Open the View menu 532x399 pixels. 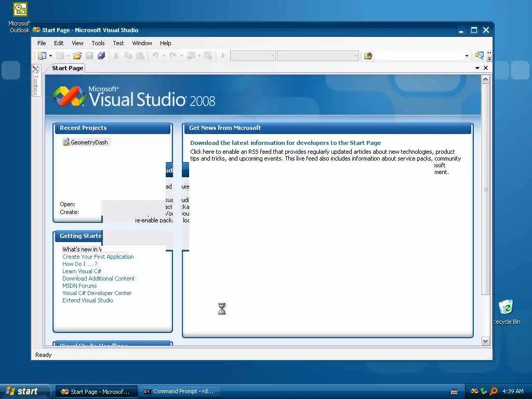77,43
